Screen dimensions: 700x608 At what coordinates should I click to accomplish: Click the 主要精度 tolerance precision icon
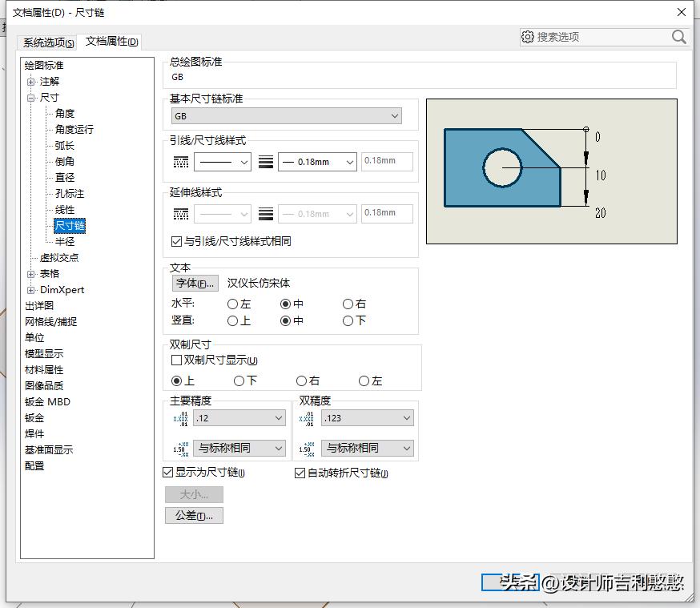click(x=183, y=449)
